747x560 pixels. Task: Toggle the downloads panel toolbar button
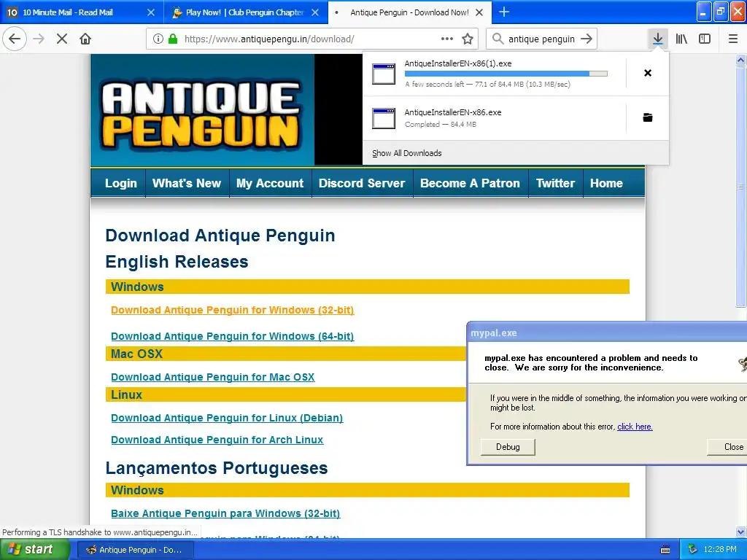coord(658,39)
